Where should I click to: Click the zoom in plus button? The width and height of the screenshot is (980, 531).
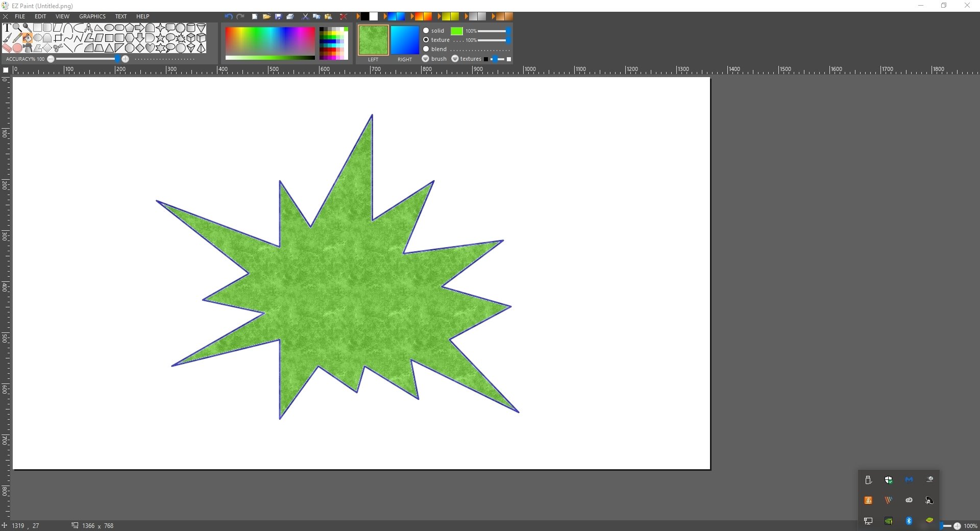coord(957,526)
